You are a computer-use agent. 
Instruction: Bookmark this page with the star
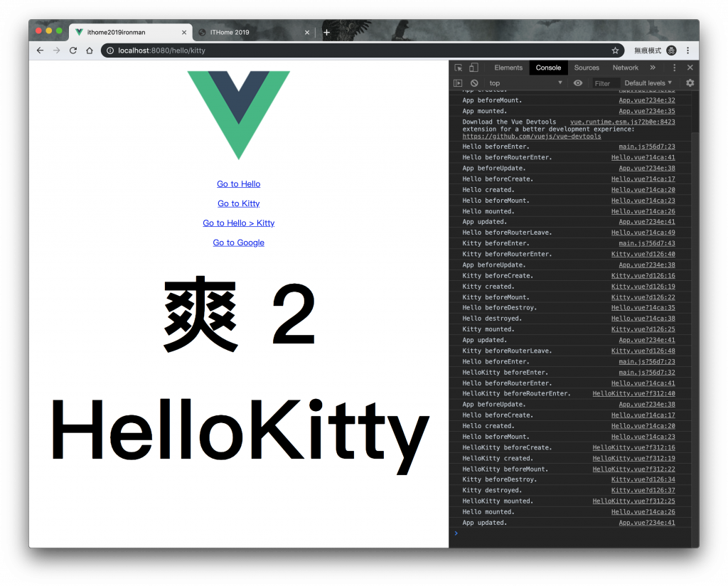pos(615,50)
